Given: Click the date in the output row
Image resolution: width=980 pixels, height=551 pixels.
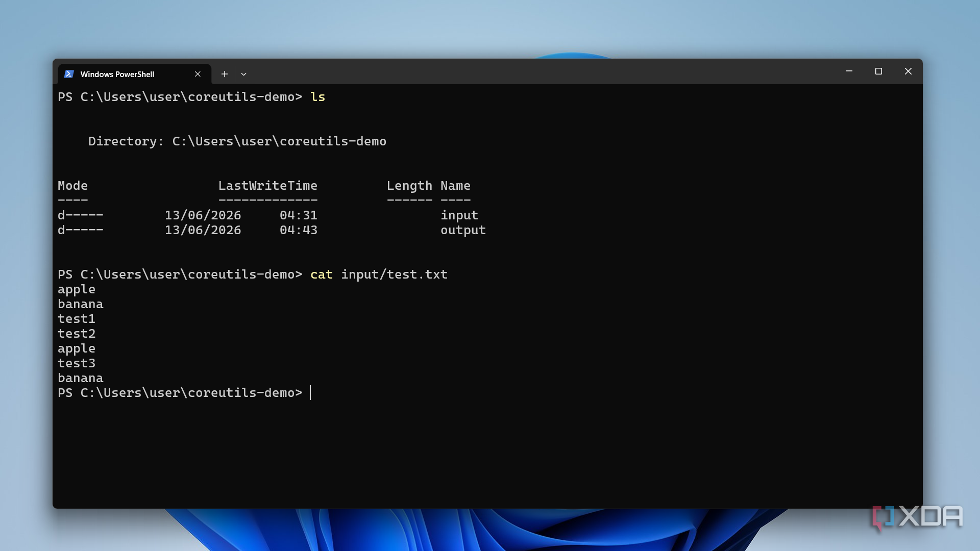Looking at the screenshot, I should tap(203, 230).
